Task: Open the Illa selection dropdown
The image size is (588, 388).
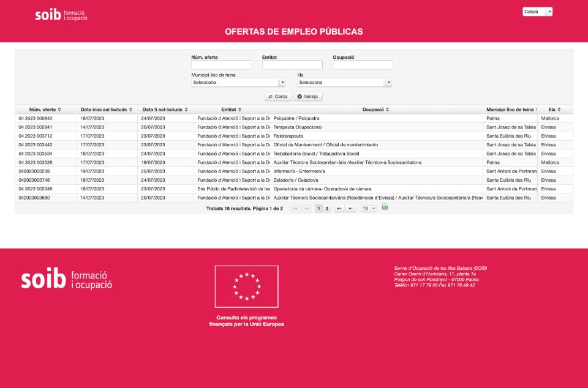Action: [x=344, y=83]
